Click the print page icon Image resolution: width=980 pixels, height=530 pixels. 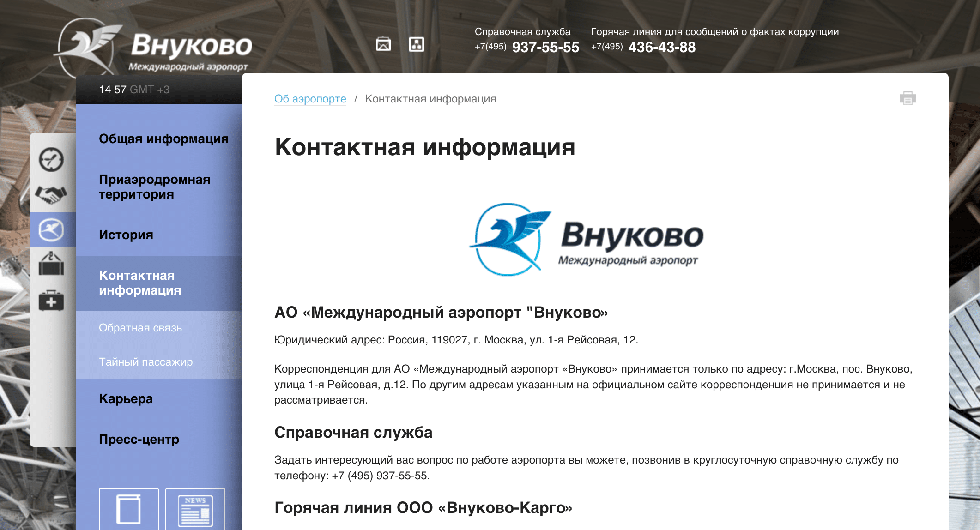click(907, 98)
